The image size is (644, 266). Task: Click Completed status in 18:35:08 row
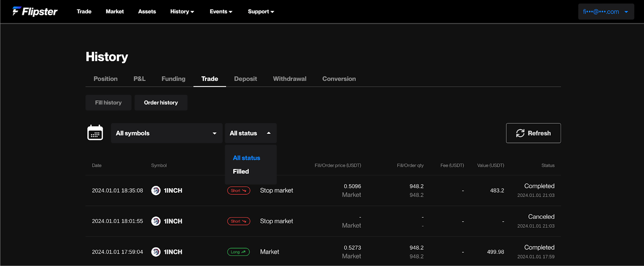pos(539,186)
